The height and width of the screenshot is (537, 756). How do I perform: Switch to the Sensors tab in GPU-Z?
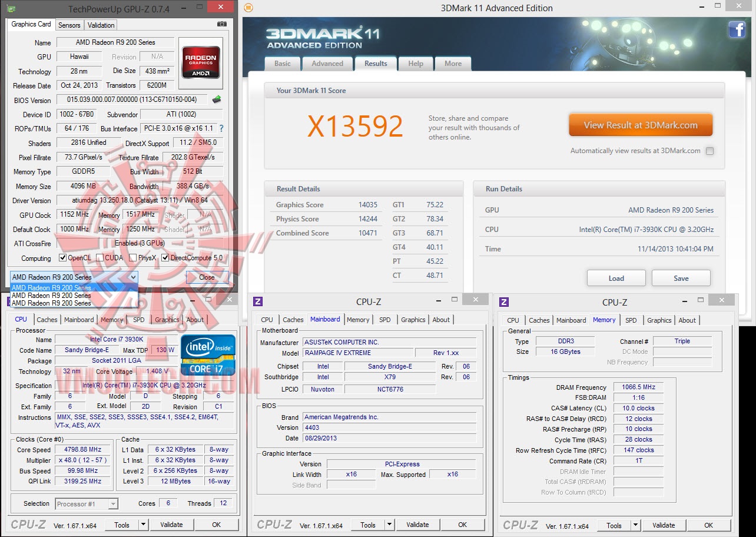pyautogui.click(x=69, y=25)
